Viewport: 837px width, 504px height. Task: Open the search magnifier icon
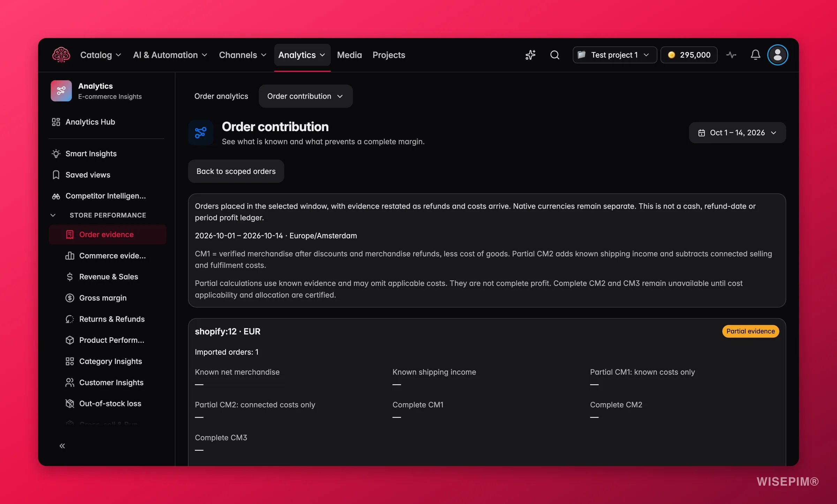[555, 55]
